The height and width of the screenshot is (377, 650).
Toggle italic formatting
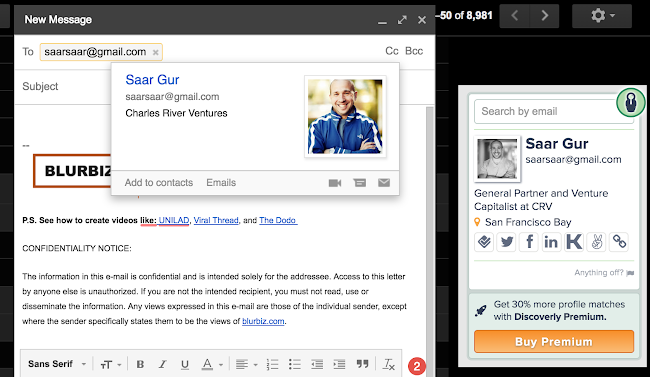pos(162,364)
